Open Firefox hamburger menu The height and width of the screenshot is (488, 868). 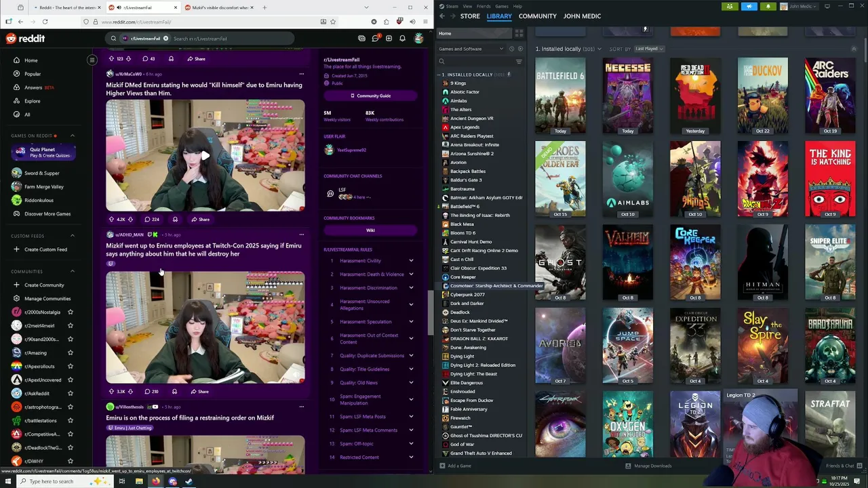[x=425, y=22]
